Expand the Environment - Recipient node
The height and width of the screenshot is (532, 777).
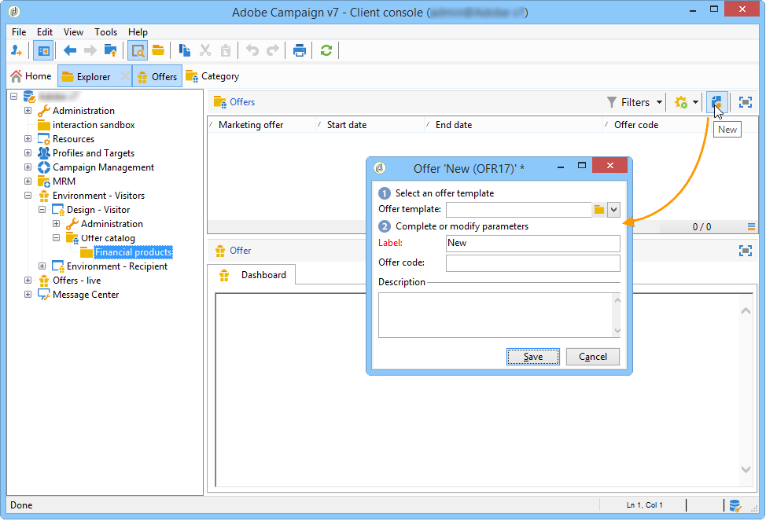click(42, 266)
